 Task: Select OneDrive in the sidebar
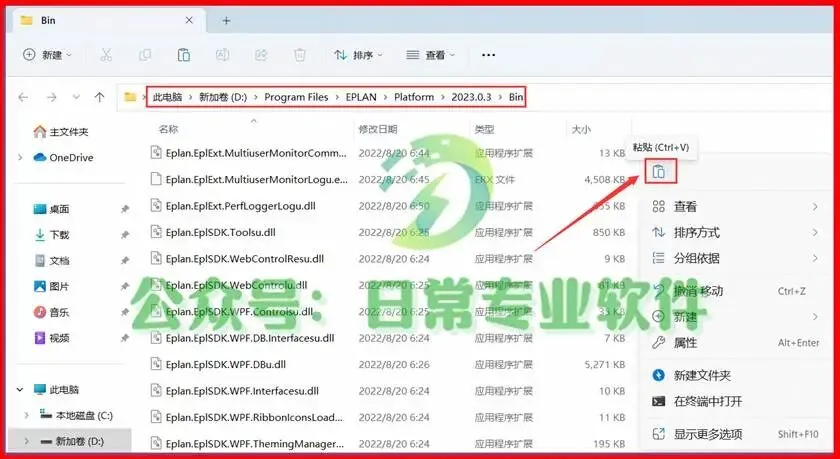pyautogui.click(x=63, y=157)
